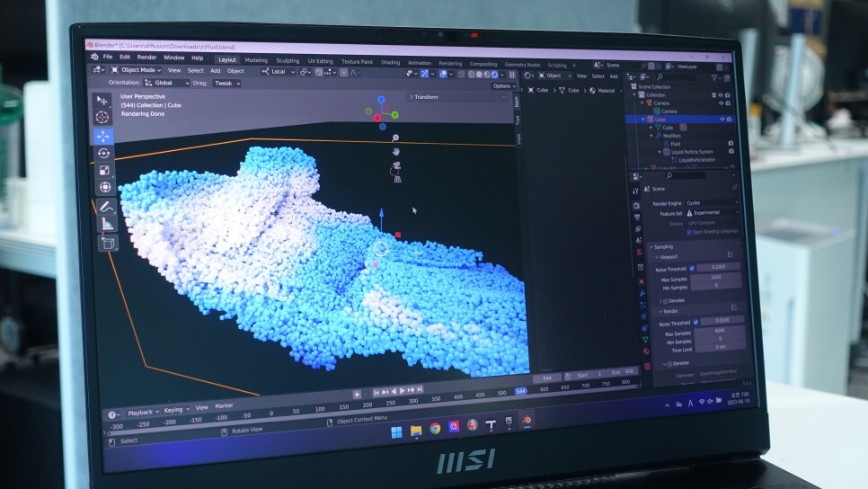
Task: Click the current frame 544 field
Action: coord(547,378)
